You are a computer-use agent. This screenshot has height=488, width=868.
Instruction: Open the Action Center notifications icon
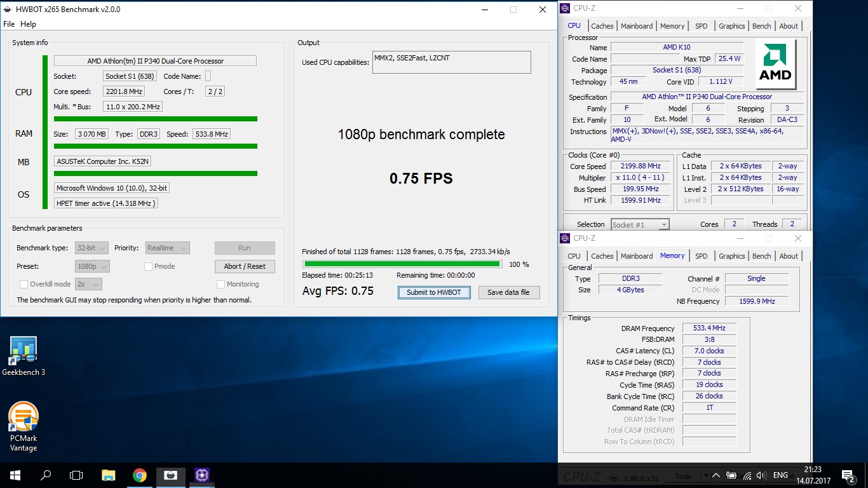(848, 475)
